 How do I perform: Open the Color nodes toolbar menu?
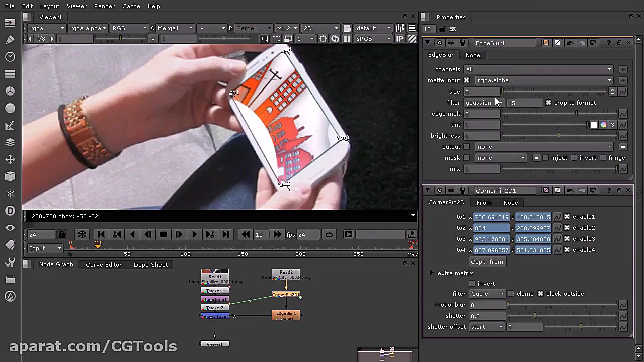click(x=10, y=91)
